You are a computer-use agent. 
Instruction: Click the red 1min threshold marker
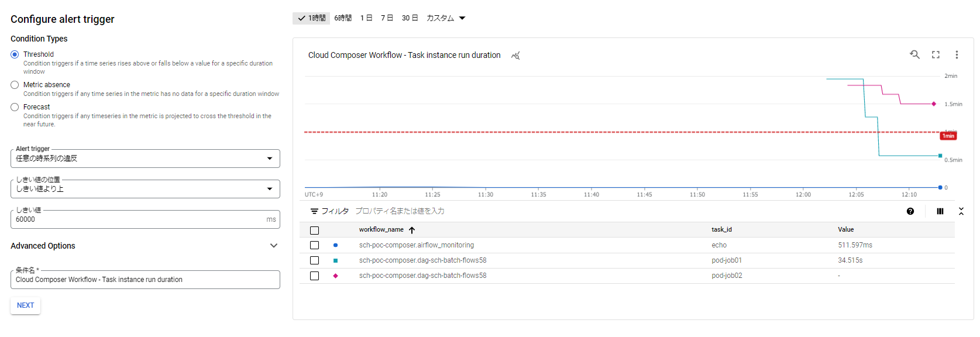point(948,136)
